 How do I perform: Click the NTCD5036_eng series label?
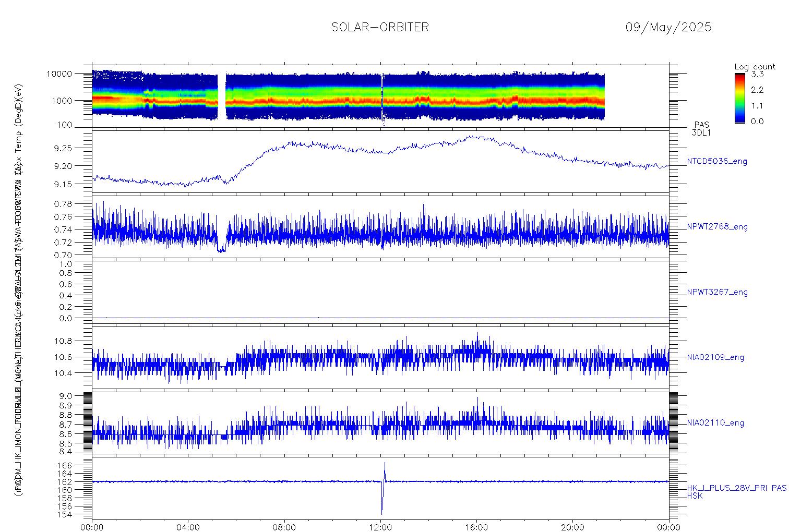pos(717,162)
